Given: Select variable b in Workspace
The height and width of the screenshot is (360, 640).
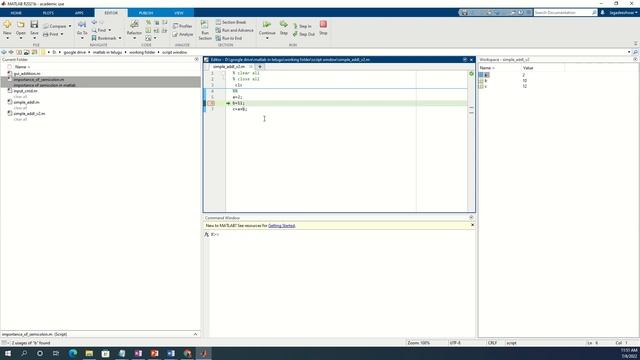Looking at the screenshot, I should pyautogui.click(x=485, y=81).
